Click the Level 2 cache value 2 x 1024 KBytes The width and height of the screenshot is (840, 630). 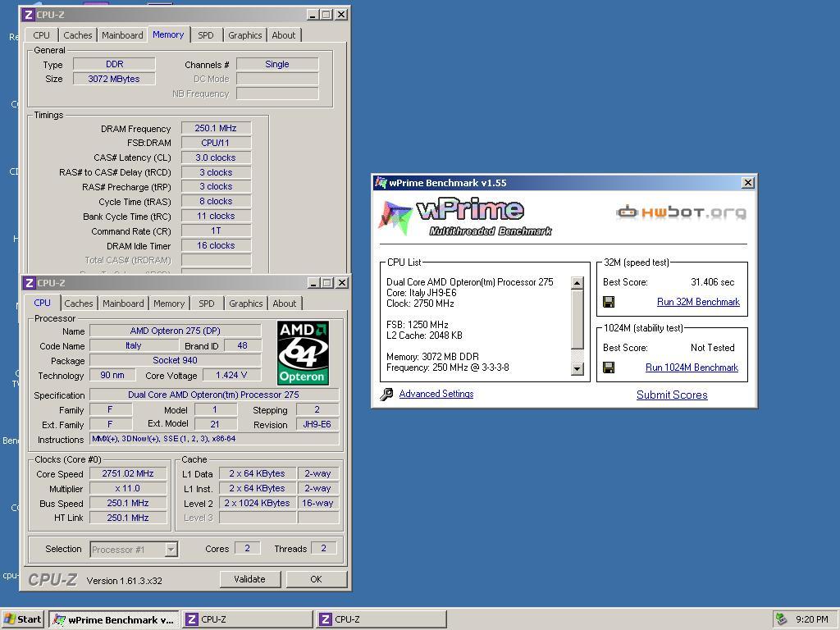point(257,504)
